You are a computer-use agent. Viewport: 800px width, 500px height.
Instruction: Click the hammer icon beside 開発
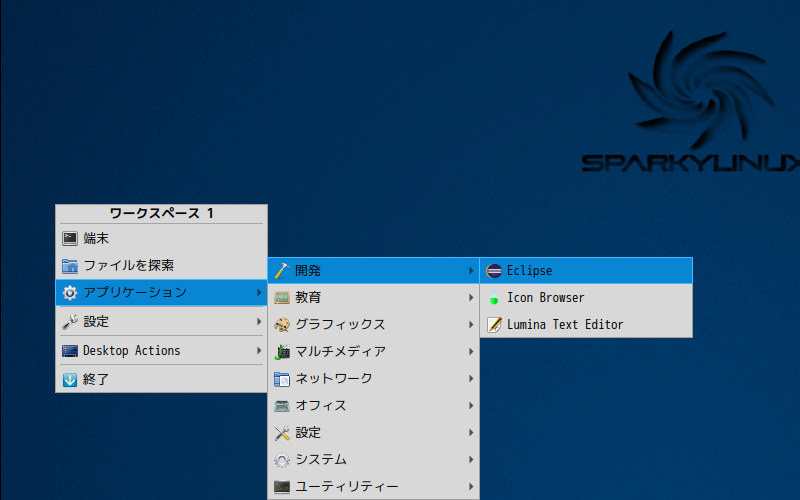(x=282, y=270)
